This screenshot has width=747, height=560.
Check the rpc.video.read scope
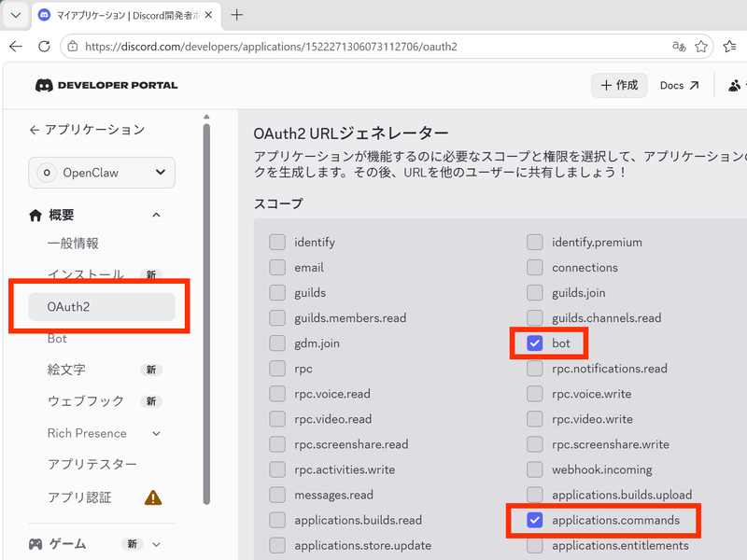click(277, 418)
